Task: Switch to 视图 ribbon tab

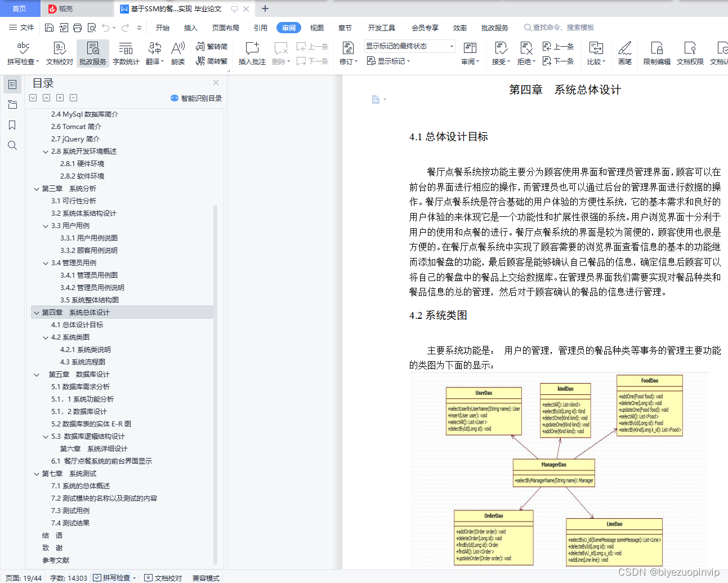Action: coord(317,28)
